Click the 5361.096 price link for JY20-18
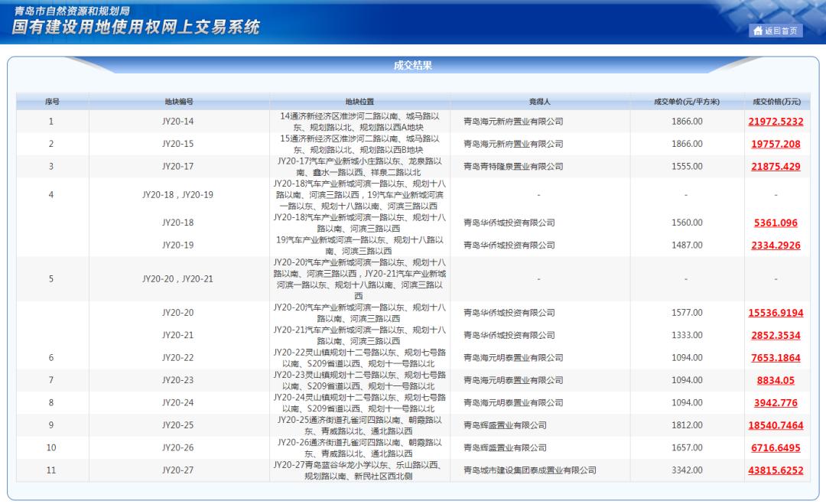This screenshot has width=826, height=504. point(775,223)
